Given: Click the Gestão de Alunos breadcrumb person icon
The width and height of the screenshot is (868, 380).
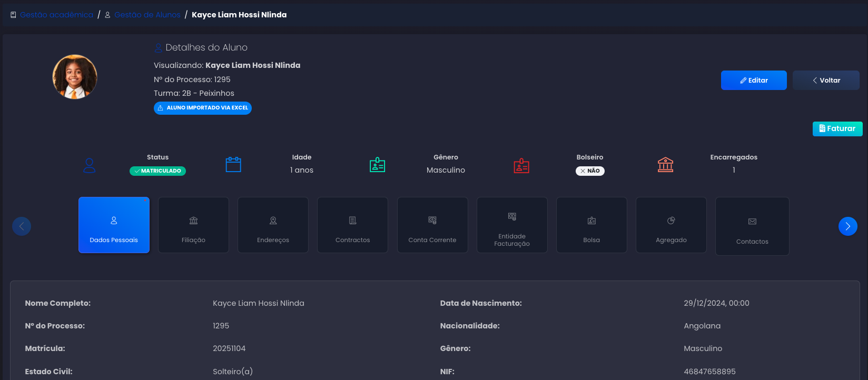Looking at the screenshot, I should [108, 15].
